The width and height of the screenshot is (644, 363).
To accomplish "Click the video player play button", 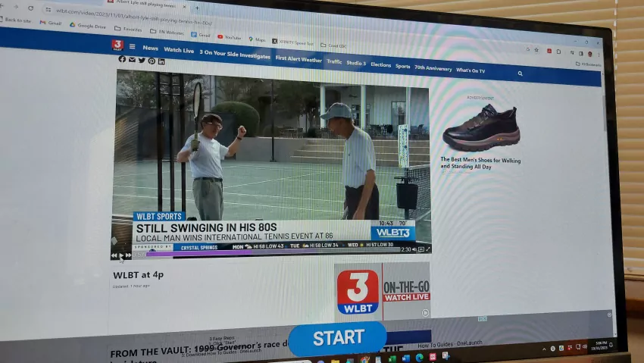I will [x=121, y=255].
